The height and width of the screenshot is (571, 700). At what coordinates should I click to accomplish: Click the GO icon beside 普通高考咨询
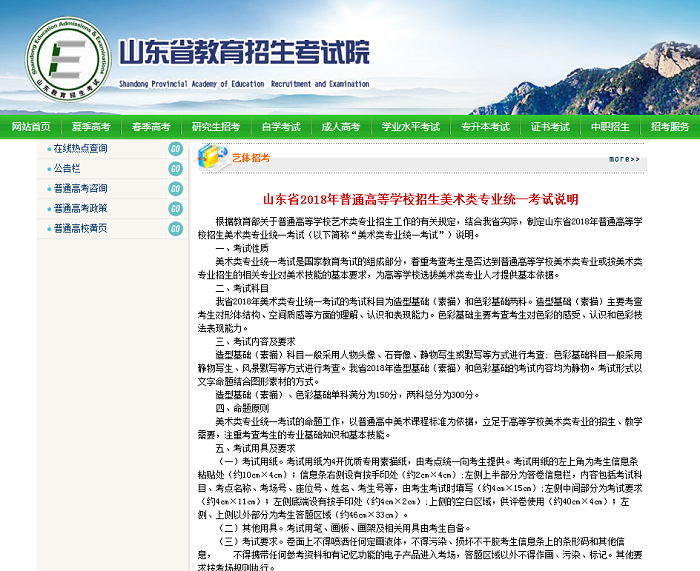pyautogui.click(x=176, y=189)
